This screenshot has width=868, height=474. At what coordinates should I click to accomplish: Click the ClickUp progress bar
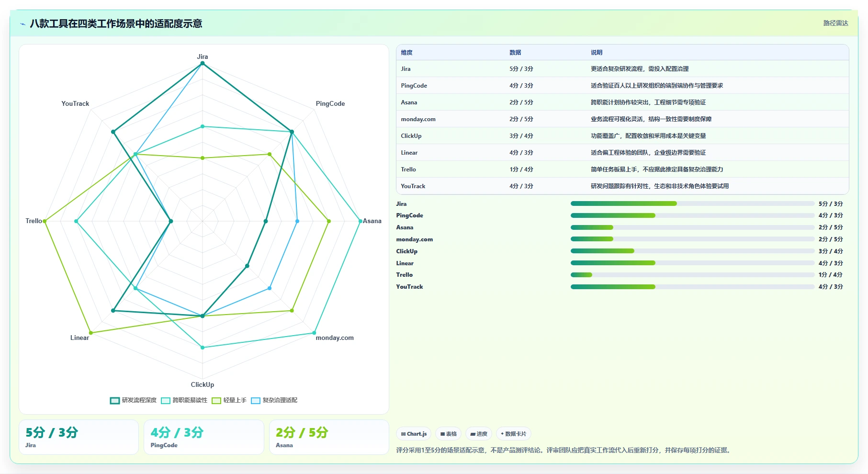point(692,251)
